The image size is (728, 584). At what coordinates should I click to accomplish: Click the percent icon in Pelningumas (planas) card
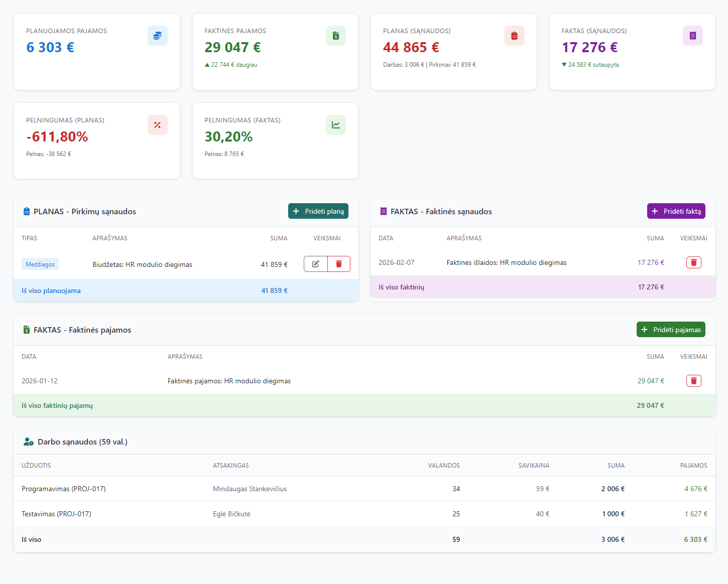point(157,125)
